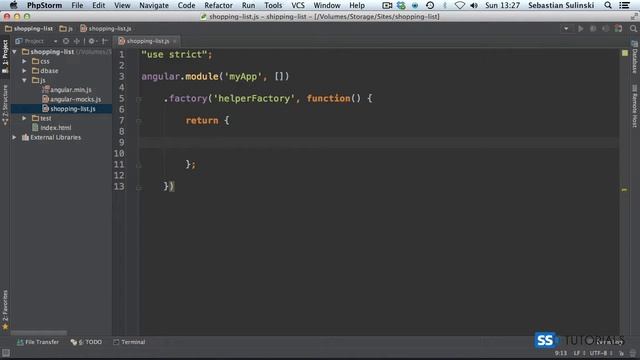Image resolution: width=640 pixels, height=360 pixels.
Task: Click the Collapse All icon in Project panel
Action: coord(77,41)
